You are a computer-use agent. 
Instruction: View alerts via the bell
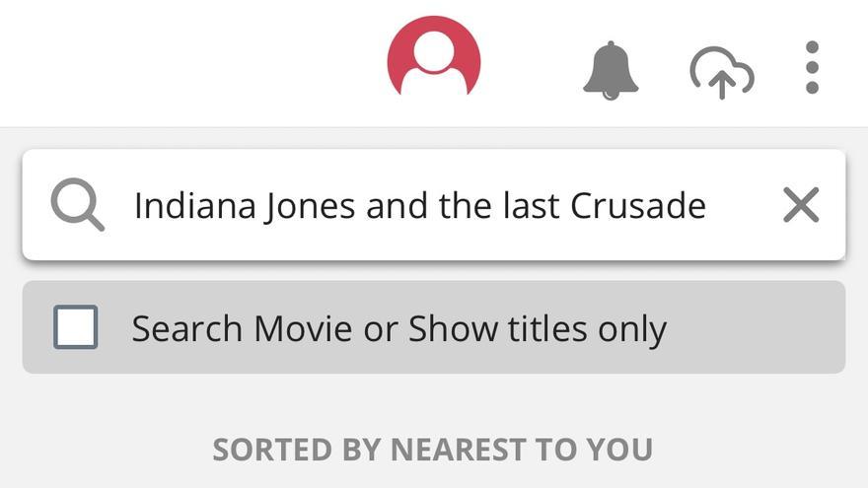[x=611, y=70]
